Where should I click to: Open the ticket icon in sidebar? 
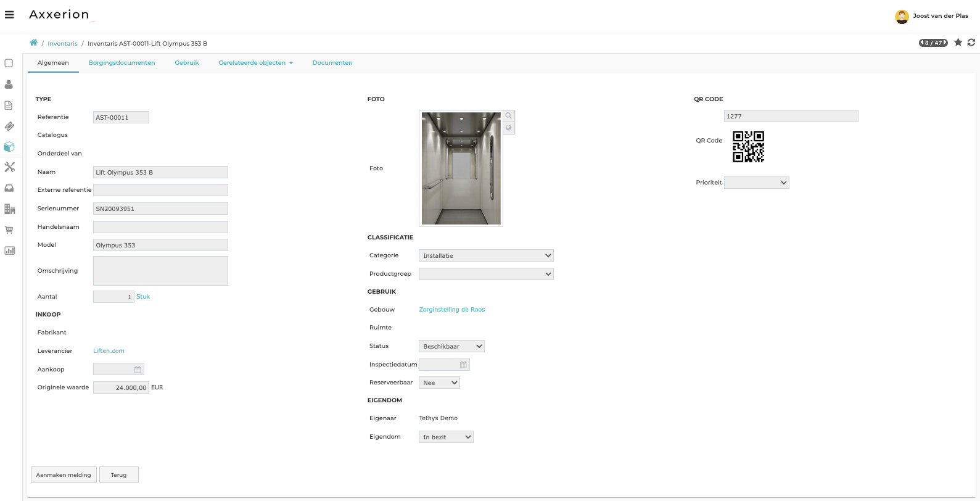9,126
